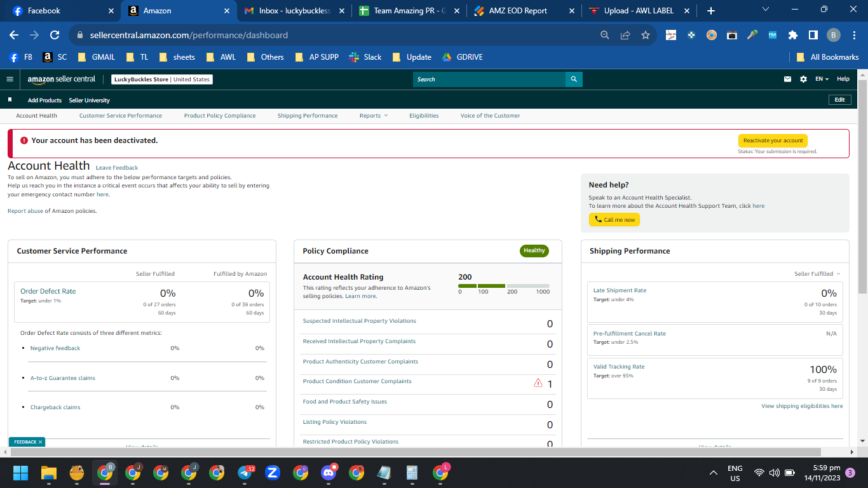Image resolution: width=868 pixels, height=488 pixels.
Task: Click the browser address bar URL
Action: [x=187, y=36]
